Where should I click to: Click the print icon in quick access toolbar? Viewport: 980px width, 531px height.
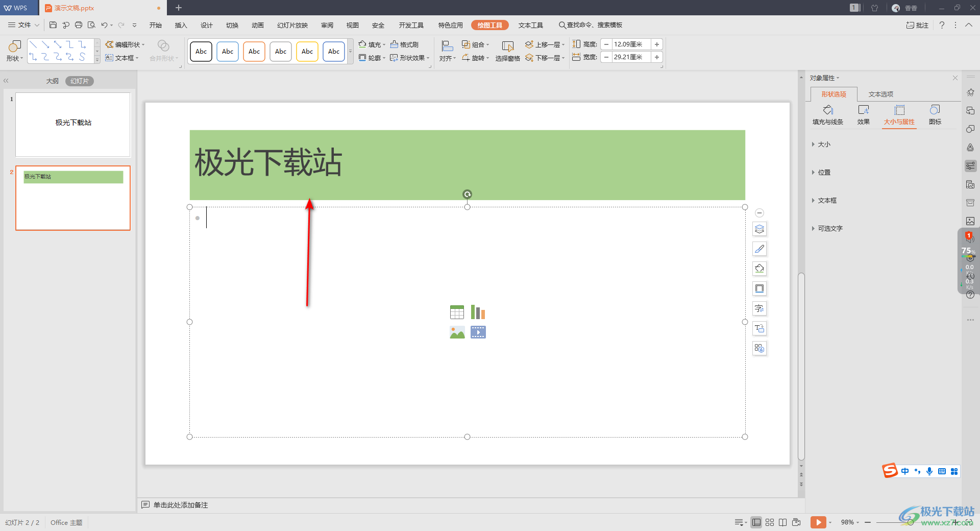[x=79, y=25]
